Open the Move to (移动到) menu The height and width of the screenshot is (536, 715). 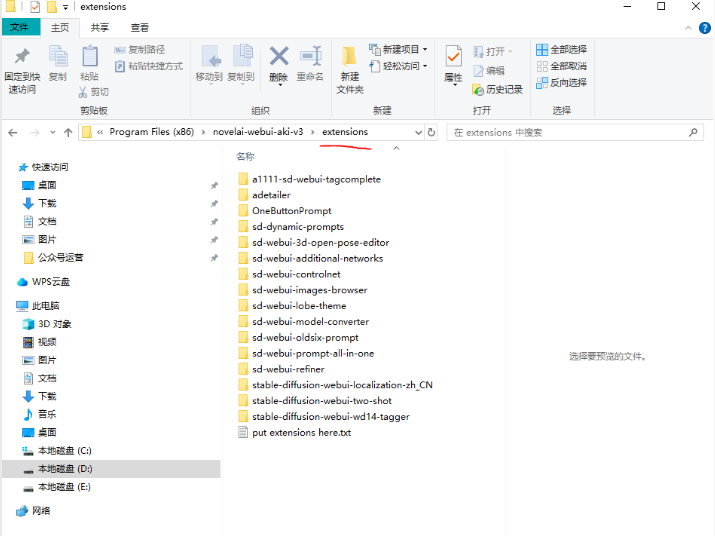[x=209, y=64]
